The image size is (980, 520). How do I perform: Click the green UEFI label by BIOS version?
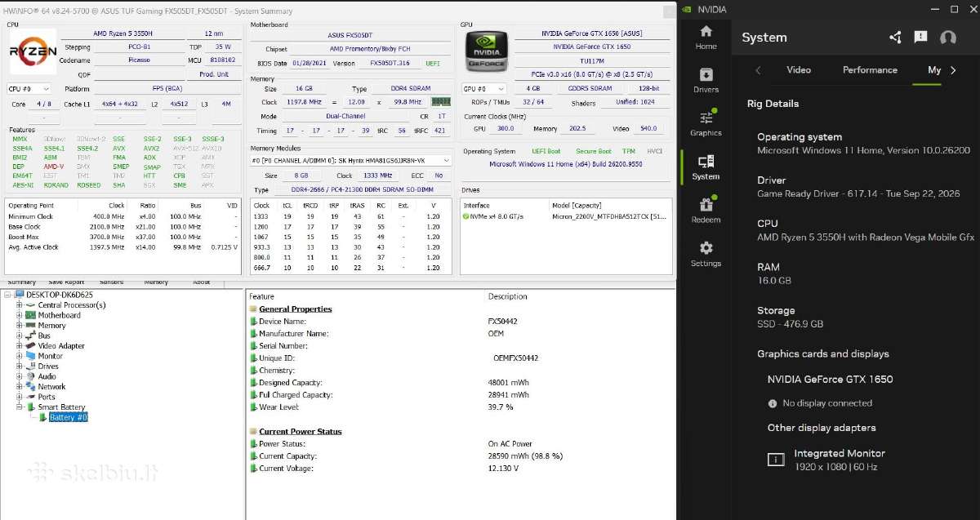(433, 63)
